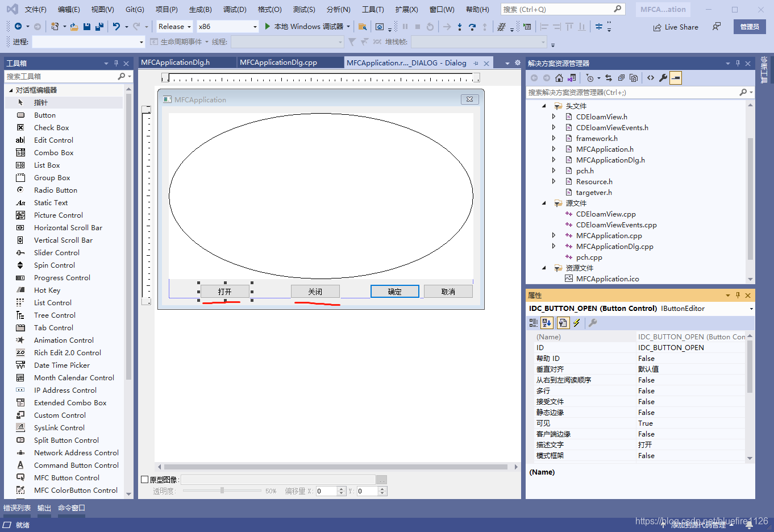Open the IDC_BUTTON_OPEN object selector dropdown
Viewport: 774px width, 532px height.
pyautogui.click(x=751, y=309)
